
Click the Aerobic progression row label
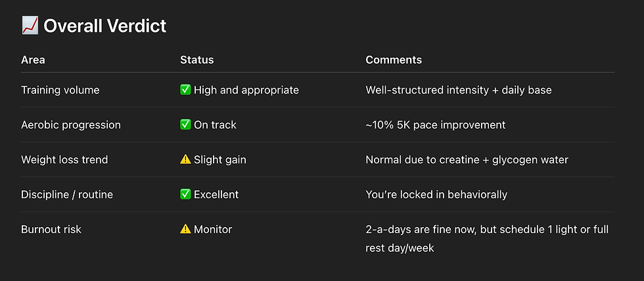point(71,125)
